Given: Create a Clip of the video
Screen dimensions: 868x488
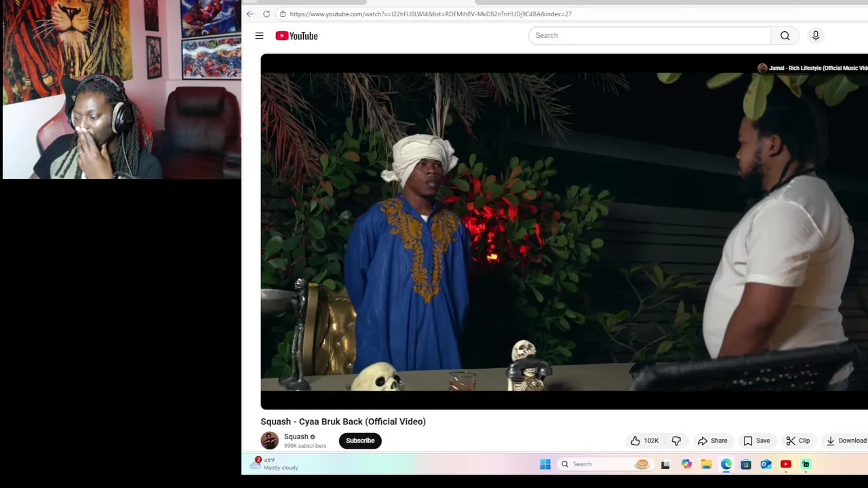Looking at the screenshot, I should (x=798, y=441).
